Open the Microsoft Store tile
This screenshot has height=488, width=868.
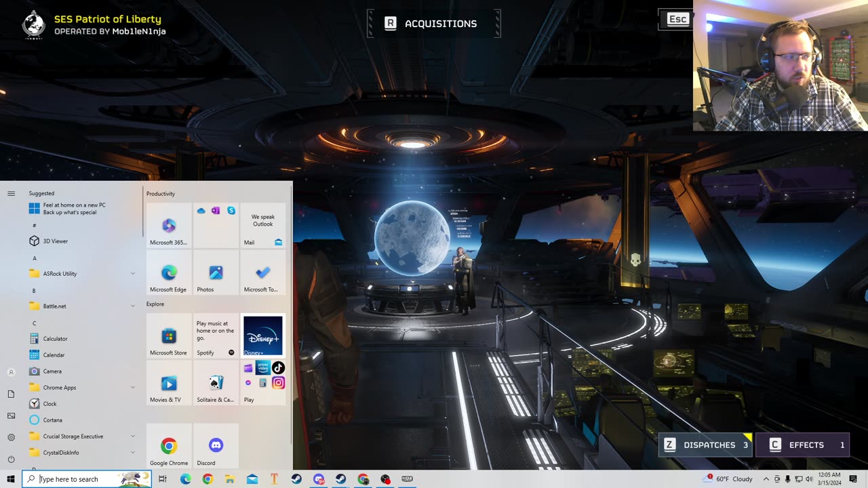[169, 335]
